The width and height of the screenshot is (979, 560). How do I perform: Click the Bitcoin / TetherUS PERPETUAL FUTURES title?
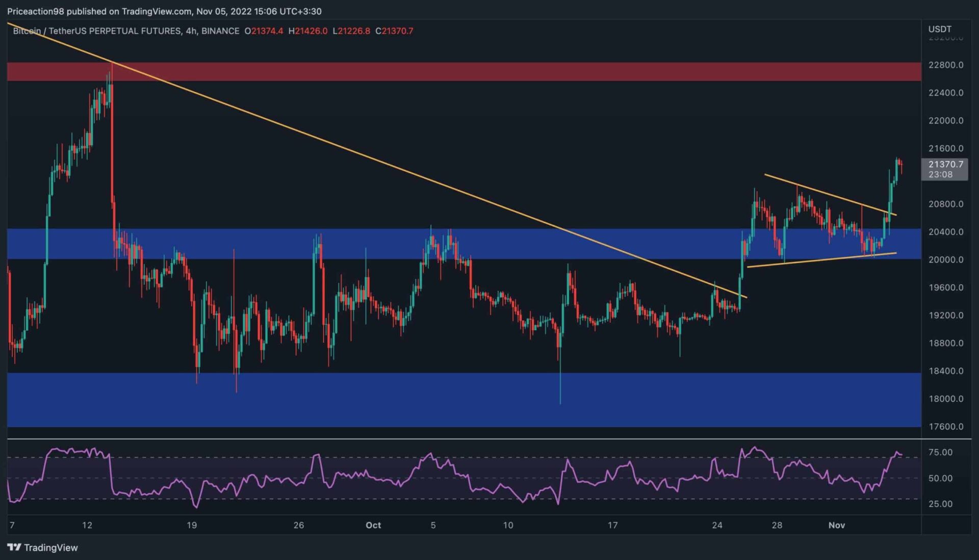coord(97,31)
